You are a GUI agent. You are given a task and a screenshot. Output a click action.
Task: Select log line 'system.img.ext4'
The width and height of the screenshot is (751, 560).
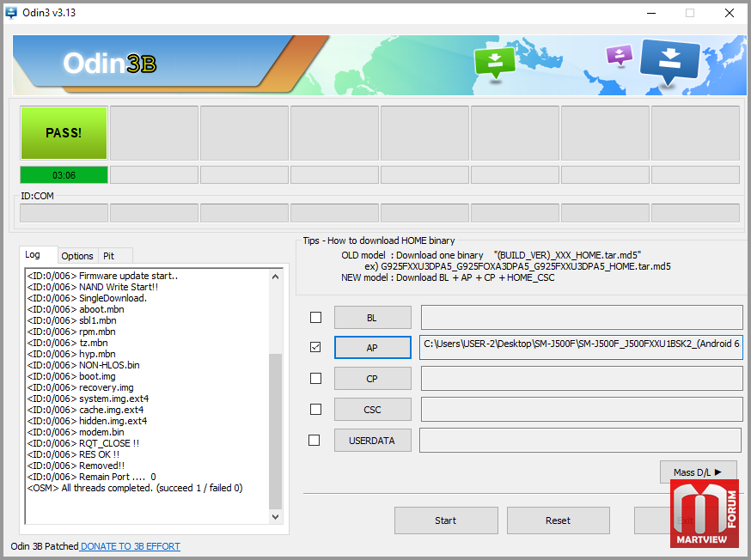[x=89, y=399]
